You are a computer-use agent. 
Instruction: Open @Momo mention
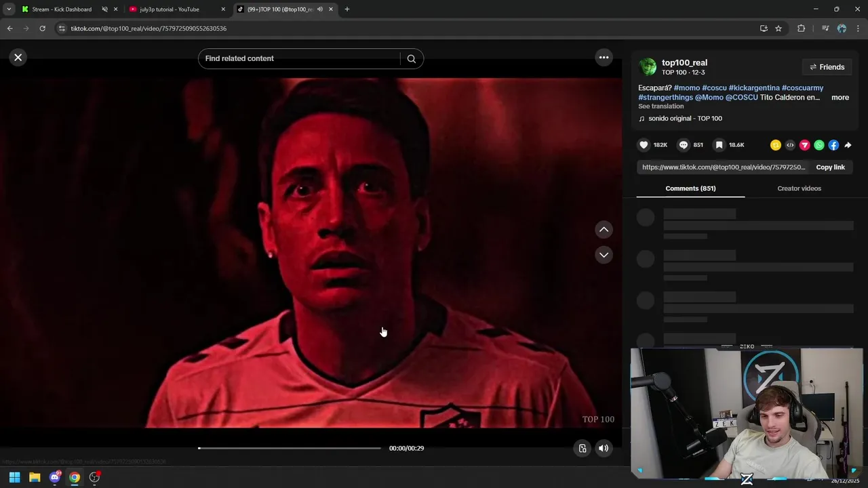click(x=709, y=98)
